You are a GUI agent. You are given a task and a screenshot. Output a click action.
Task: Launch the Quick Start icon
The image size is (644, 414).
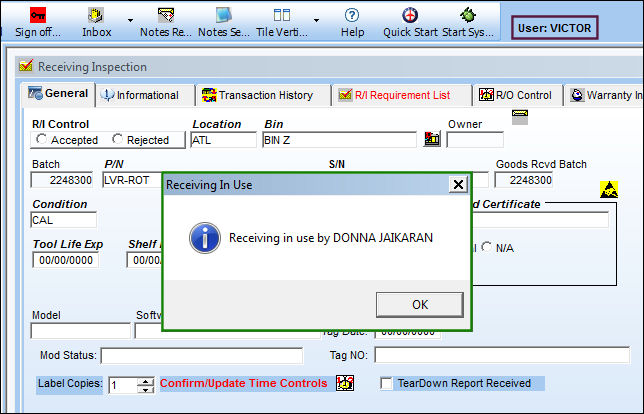(x=410, y=16)
